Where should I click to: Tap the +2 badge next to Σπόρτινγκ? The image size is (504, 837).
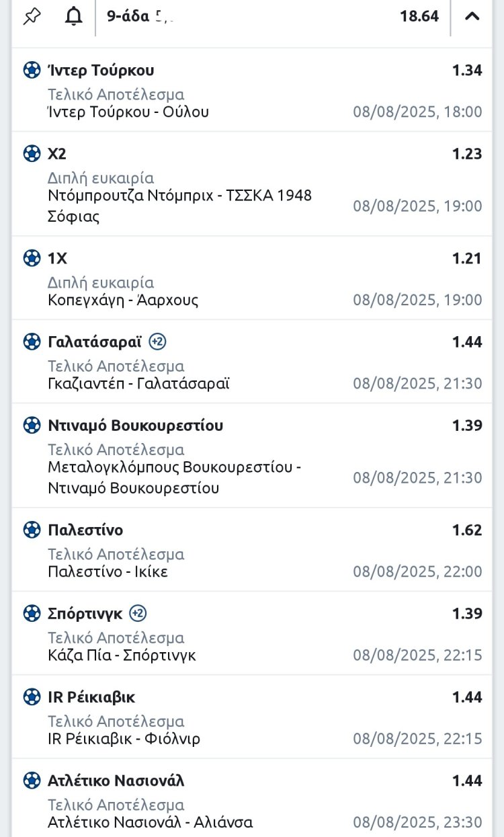click(138, 613)
